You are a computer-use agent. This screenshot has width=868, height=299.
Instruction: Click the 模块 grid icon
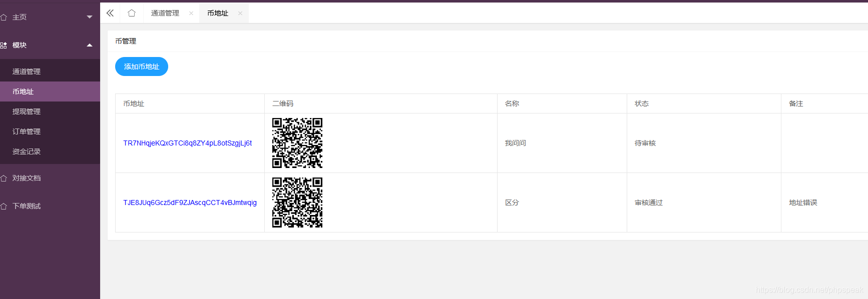point(4,45)
